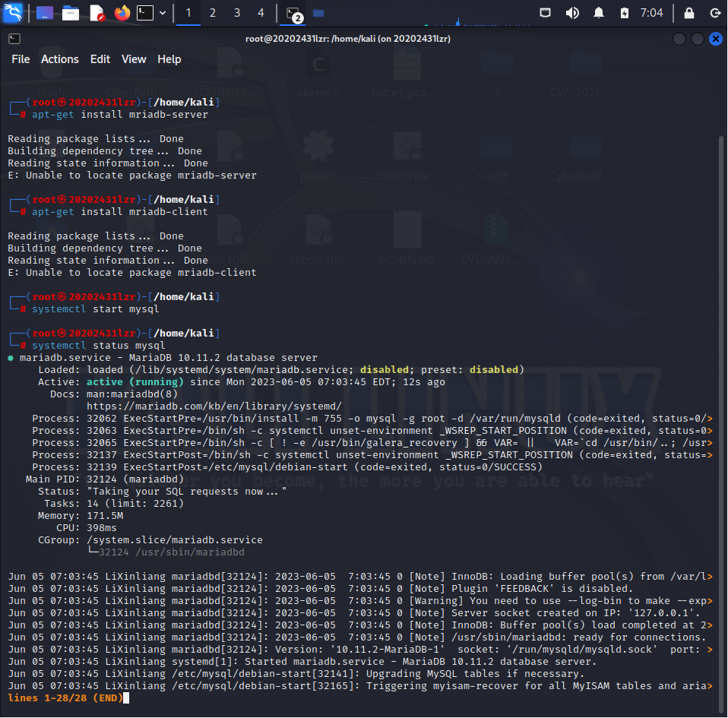Click the '/etc/mysql/debian-start' ExecStartPost process line
Viewport: 728px width, 718px height.
point(287,467)
